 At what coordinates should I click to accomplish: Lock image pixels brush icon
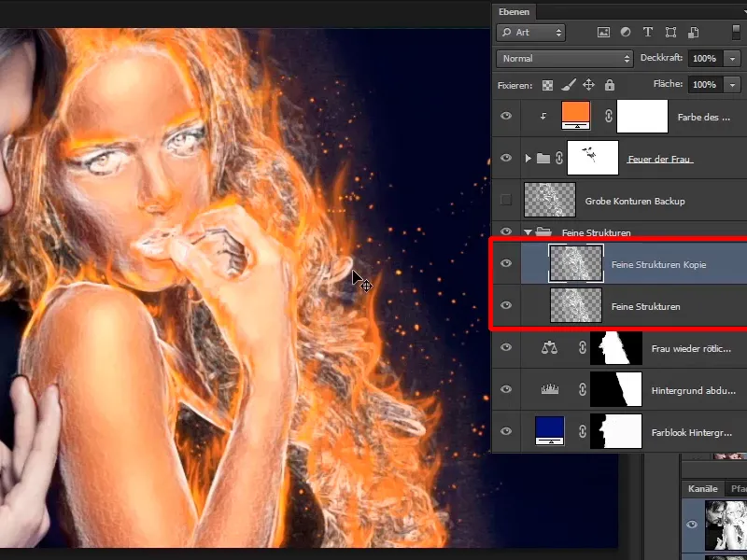point(568,85)
